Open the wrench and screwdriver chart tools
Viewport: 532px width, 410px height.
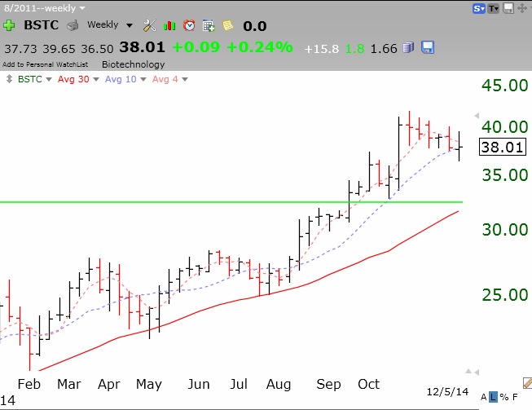tap(149, 25)
